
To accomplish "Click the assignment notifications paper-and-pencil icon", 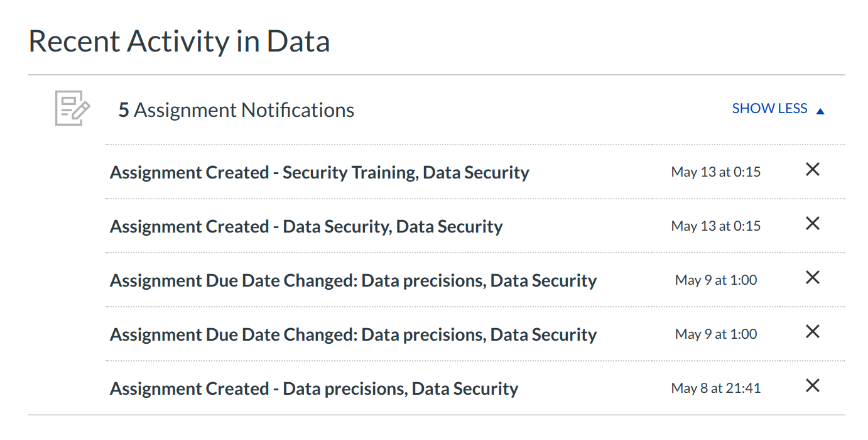I will tap(72, 108).
